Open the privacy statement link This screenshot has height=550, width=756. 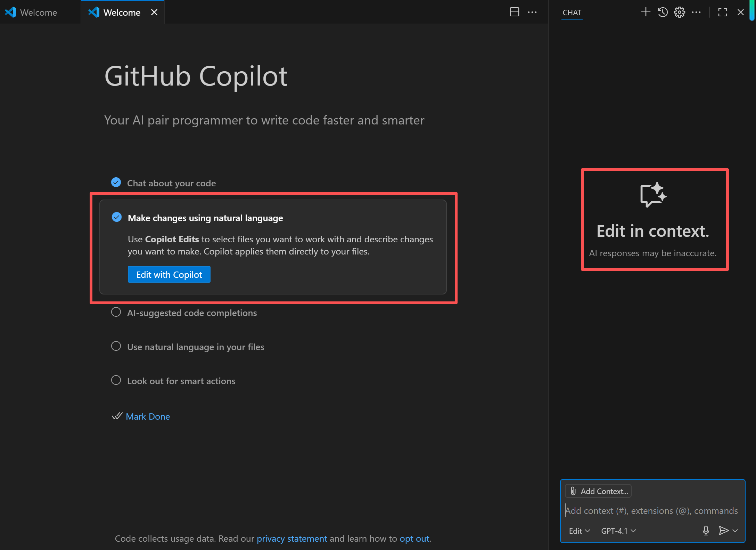point(292,539)
